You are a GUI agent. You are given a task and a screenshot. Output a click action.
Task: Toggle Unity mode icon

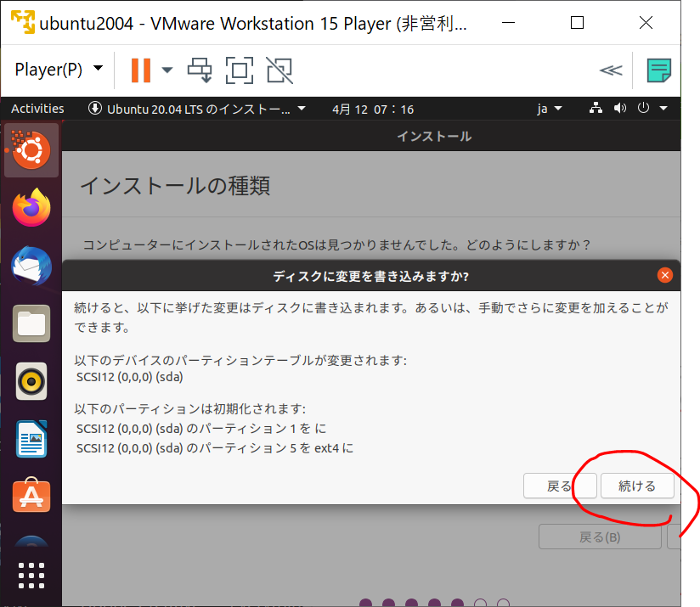pos(279,70)
